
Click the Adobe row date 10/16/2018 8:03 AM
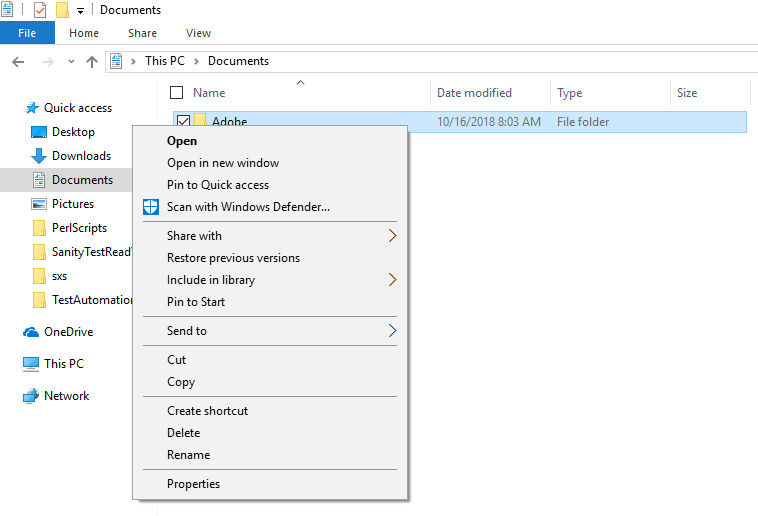[x=489, y=121]
